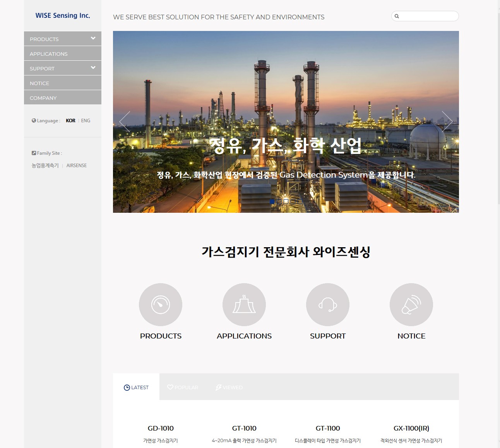
Task: Click the Products gauge circle icon
Action: pos(161,304)
